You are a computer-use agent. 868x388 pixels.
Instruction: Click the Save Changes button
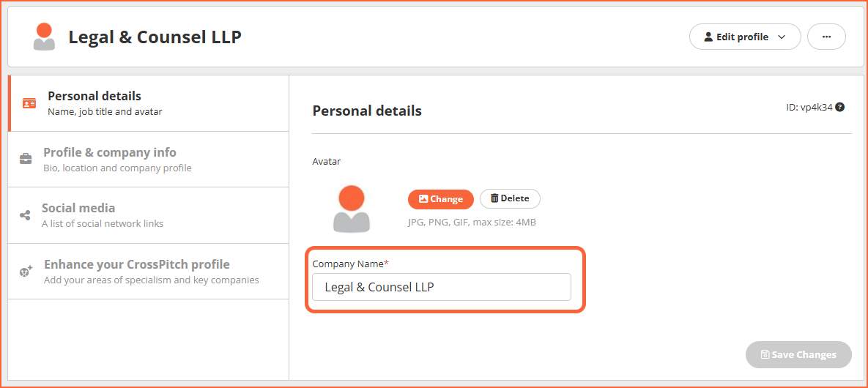pos(798,355)
